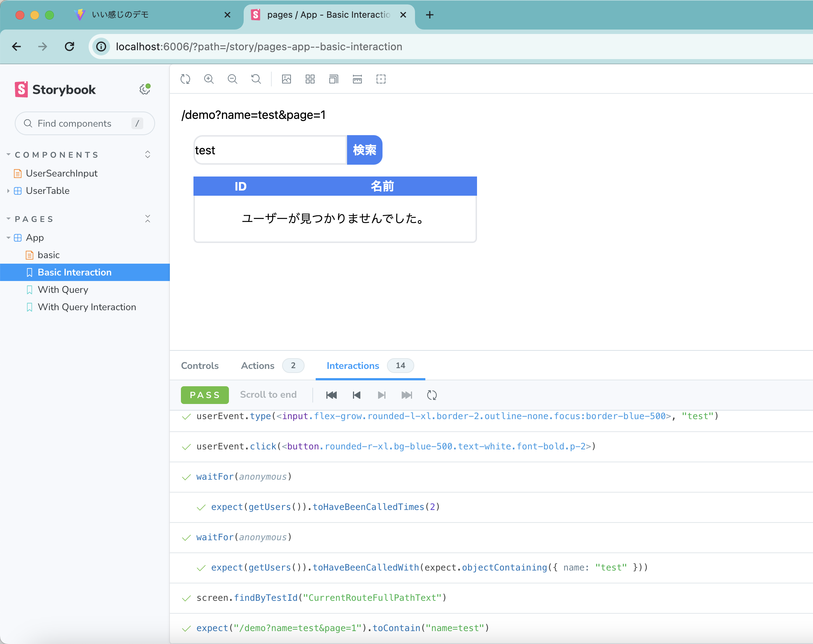813x644 pixels.
Task: Click rerun interactions icon in the debugger
Action: (x=432, y=395)
